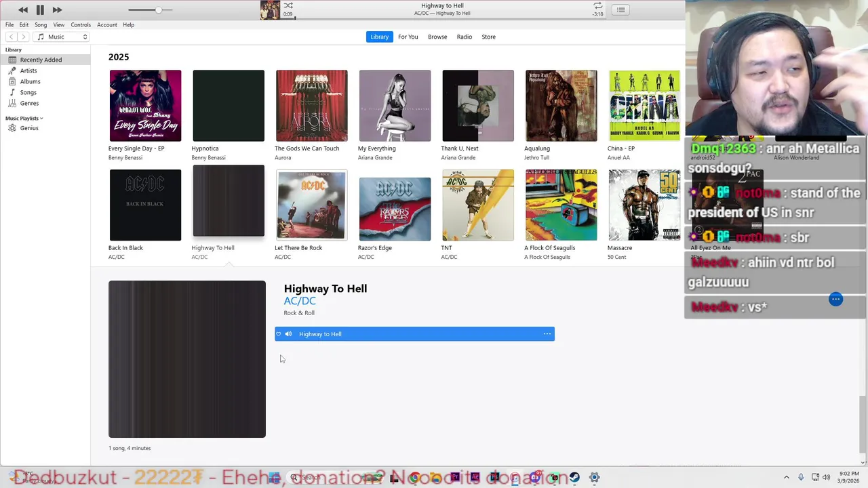The image size is (868, 488).
Task: Pause the current song
Action: click(40, 9)
